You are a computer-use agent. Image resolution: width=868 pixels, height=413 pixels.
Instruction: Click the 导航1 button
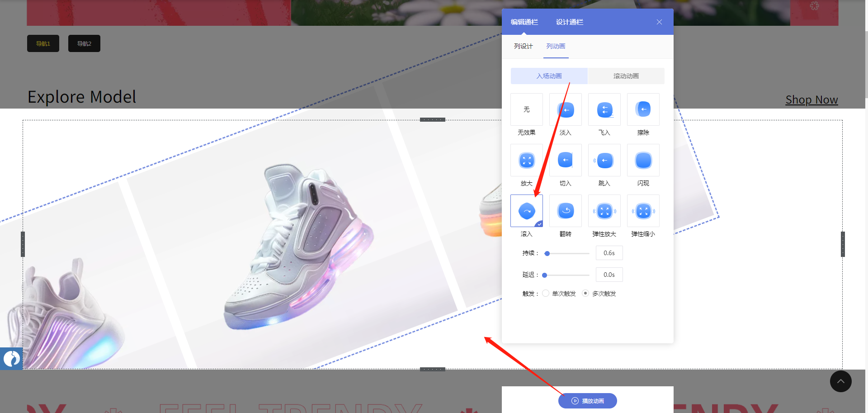coord(43,43)
